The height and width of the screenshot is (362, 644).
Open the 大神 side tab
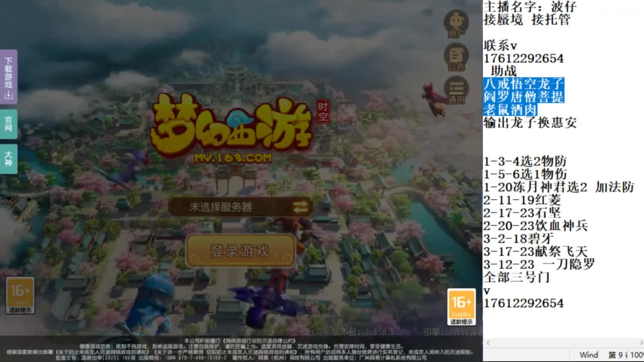9,159
